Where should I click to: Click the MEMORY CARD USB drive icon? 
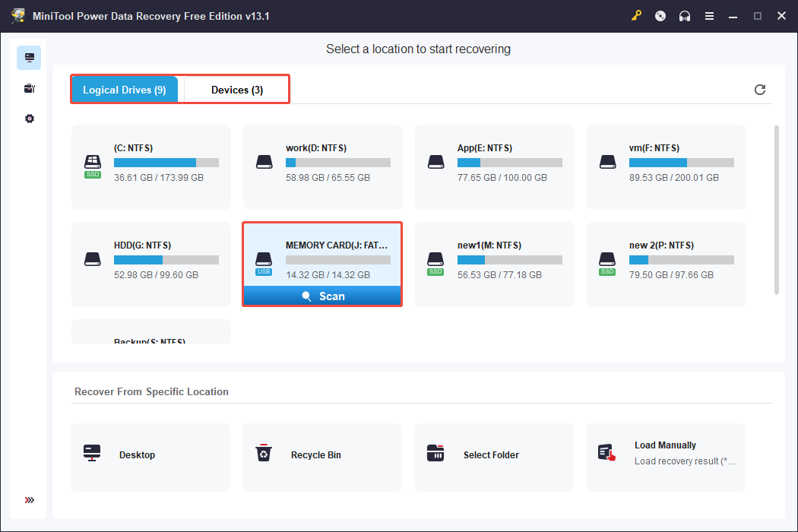(264, 264)
